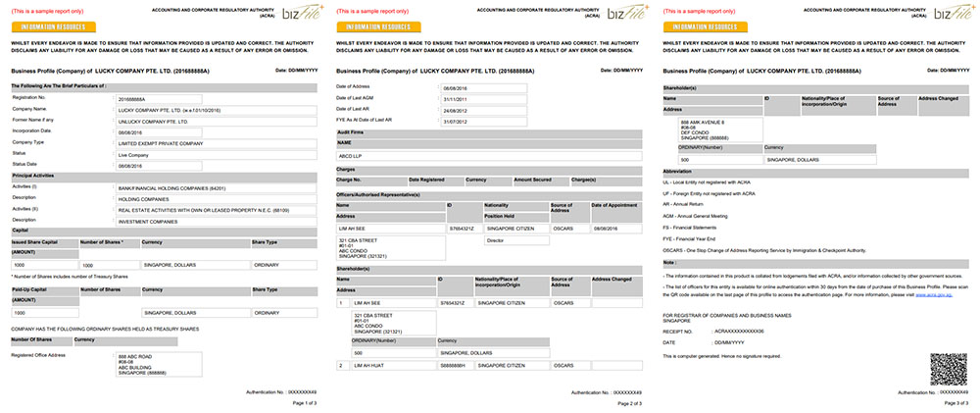The height and width of the screenshot is (413, 980).
Task: Click the AGM - Annual General Meeting line
Action: point(695,216)
